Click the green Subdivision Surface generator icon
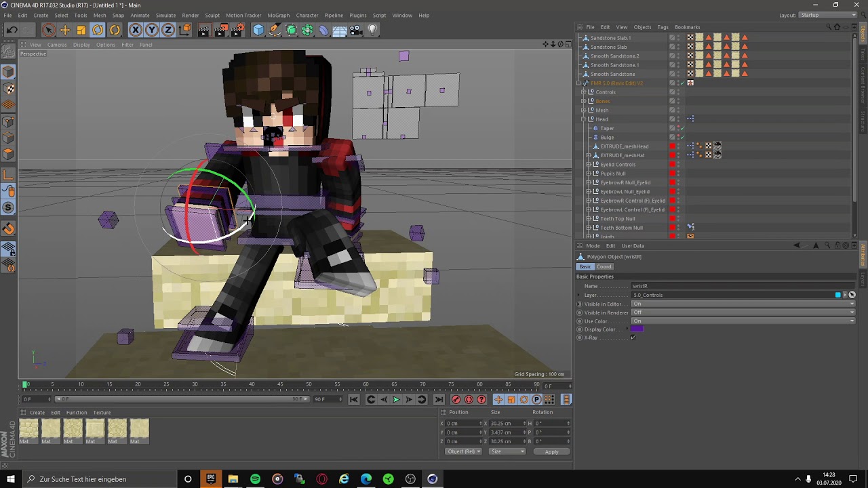868x488 pixels. tap(291, 30)
